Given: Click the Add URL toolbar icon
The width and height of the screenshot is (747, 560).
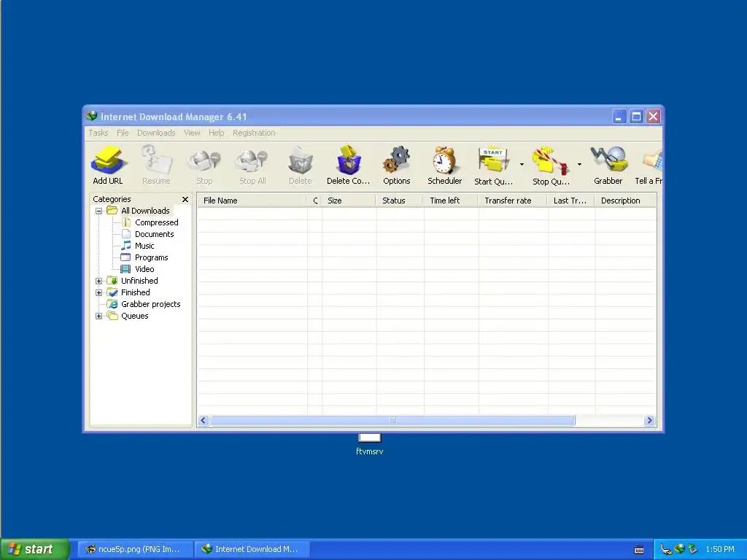Looking at the screenshot, I should coord(108,165).
